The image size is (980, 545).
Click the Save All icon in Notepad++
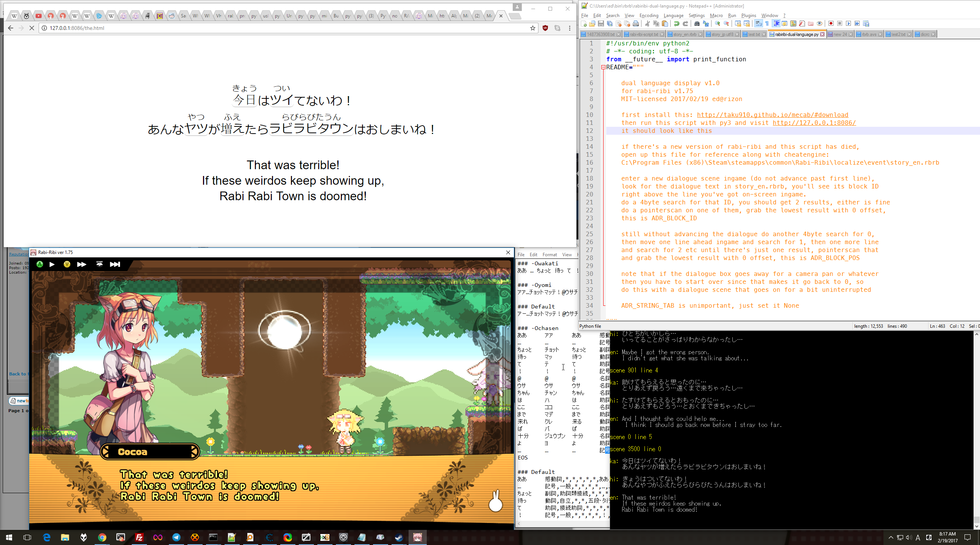click(x=610, y=23)
